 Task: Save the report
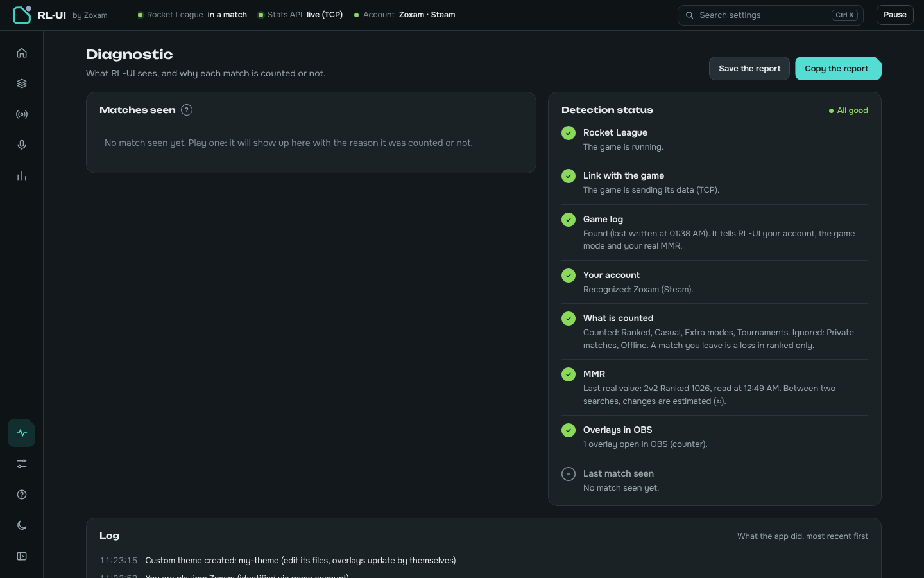tap(749, 69)
